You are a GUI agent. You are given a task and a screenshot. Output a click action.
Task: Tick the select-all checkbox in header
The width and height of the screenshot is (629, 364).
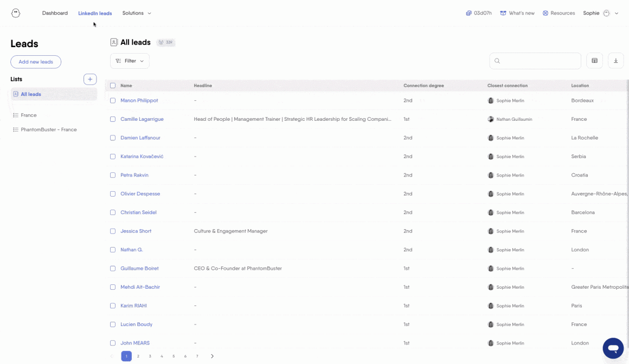[x=113, y=86]
